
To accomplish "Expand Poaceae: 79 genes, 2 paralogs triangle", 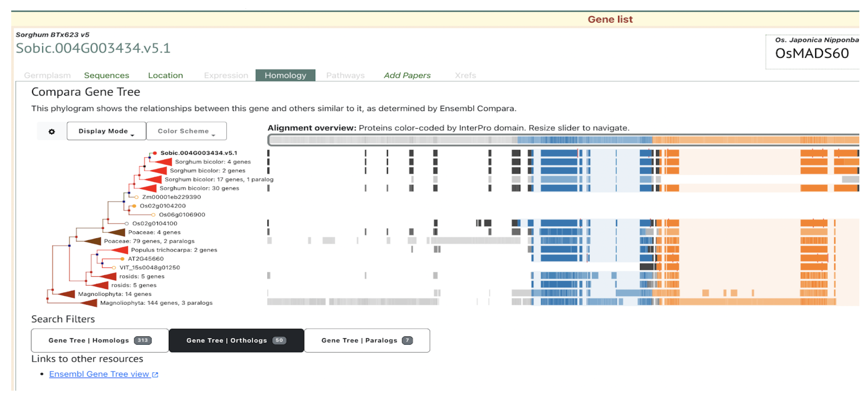I will (92, 241).
